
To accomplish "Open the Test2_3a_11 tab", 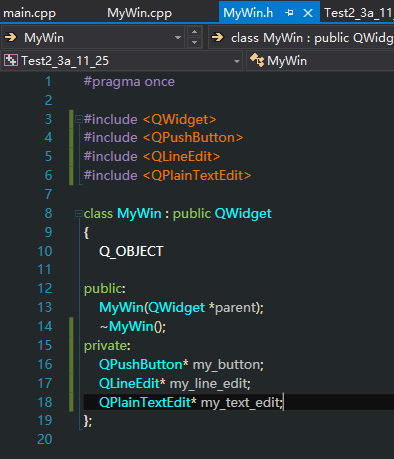I will coord(359,13).
